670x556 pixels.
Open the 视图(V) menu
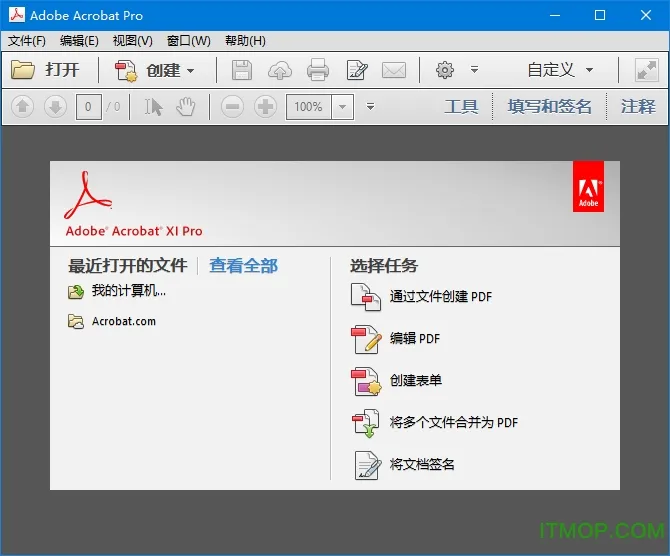pos(132,41)
